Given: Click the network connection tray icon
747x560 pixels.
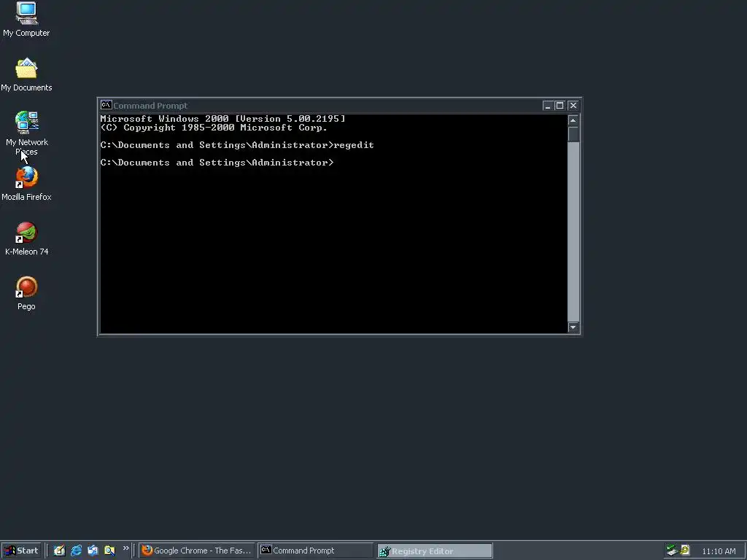Looking at the screenshot, I should pyautogui.click(x=672, y=551).
